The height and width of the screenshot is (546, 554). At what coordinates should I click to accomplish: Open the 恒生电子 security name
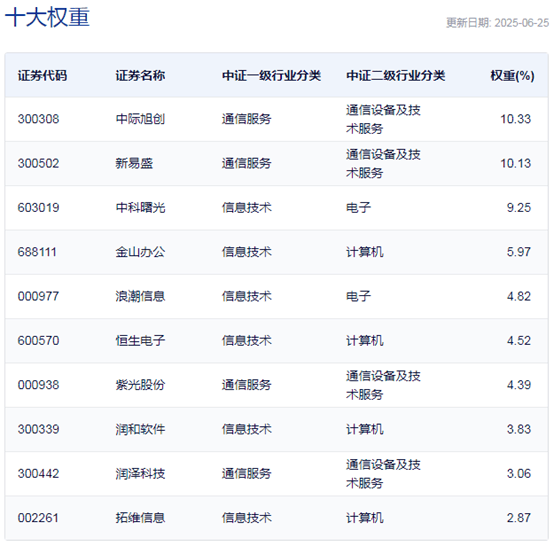[140, 341]
